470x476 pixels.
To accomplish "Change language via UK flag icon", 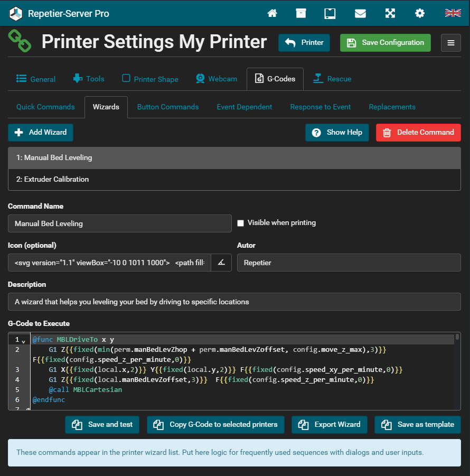I will [x=453, y=13].
